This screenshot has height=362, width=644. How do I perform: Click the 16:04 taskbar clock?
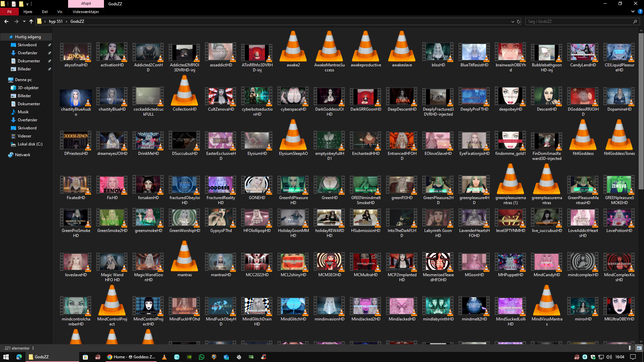pyautogui.click(x=620, y=357)
